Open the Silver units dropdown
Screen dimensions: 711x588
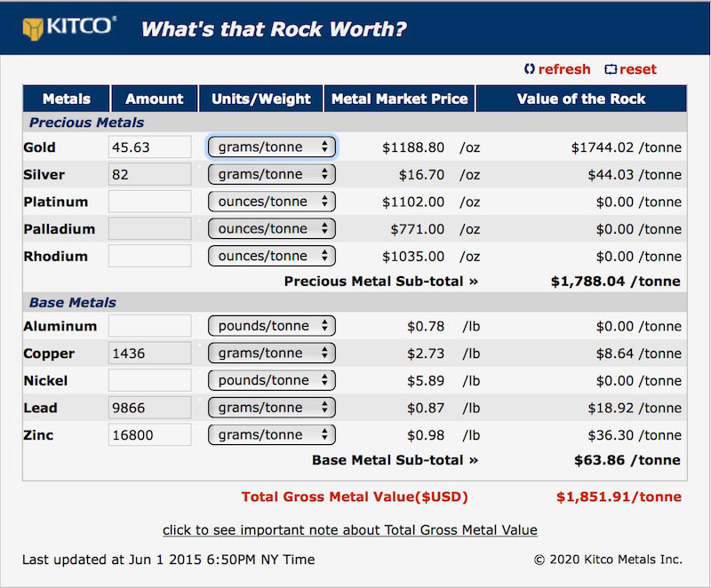(272, 174)
